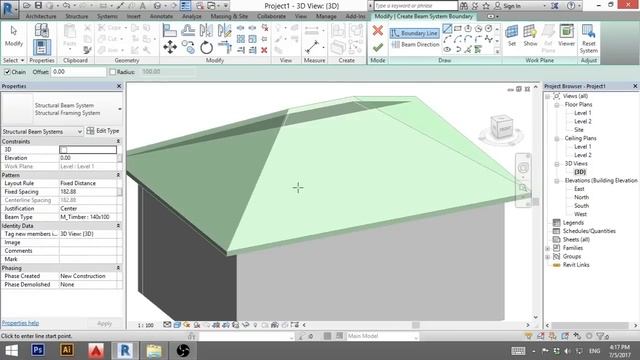Open Photoshop from the Windows taskbar

(38, 350)
